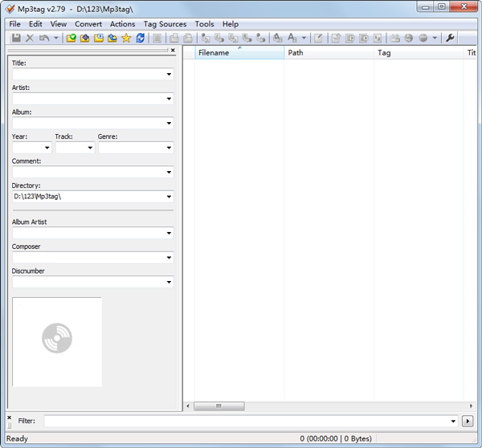Click the Export icon in toolbar
482x448 pixels.
coord(336,38)
